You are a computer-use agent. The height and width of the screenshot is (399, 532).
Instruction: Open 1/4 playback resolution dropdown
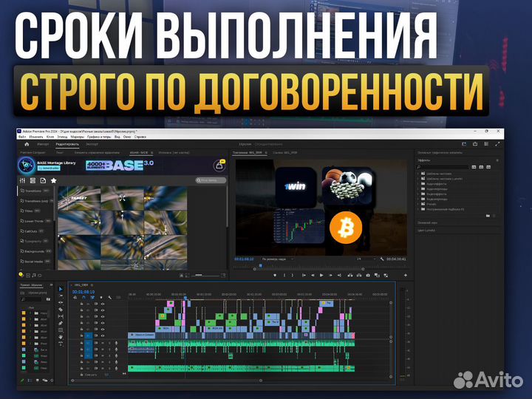[x=365, y=259]
